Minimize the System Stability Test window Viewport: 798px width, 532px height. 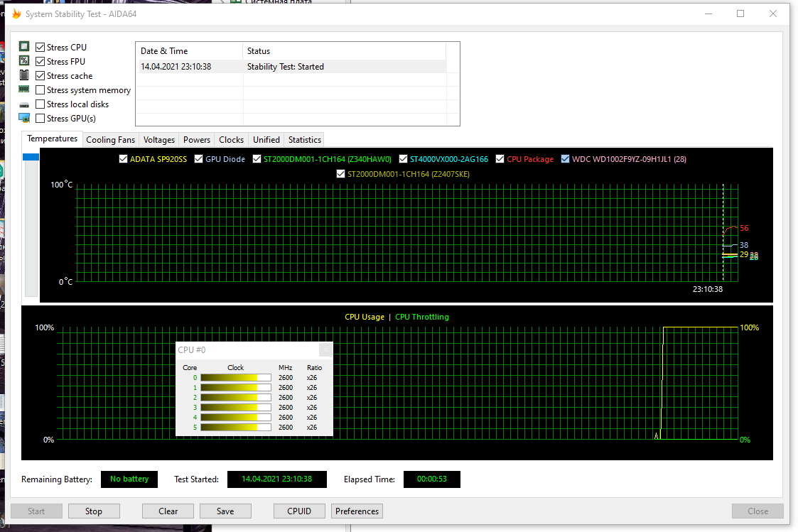tap(708, 13)
